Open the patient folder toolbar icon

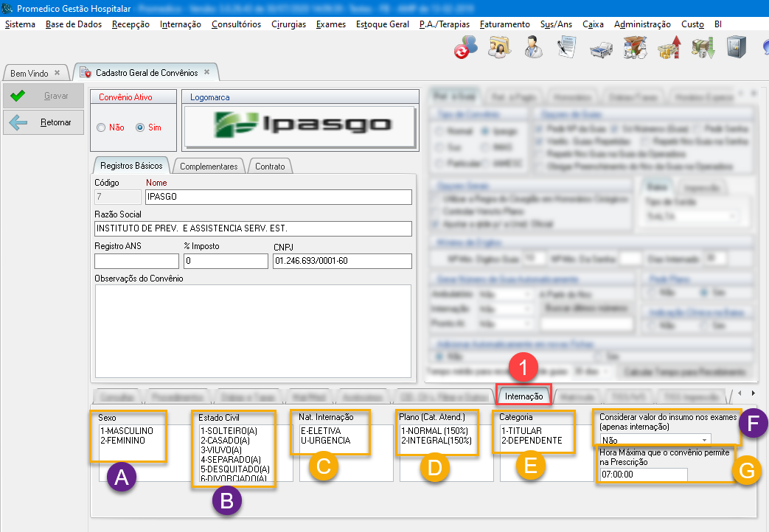[500, 48]
